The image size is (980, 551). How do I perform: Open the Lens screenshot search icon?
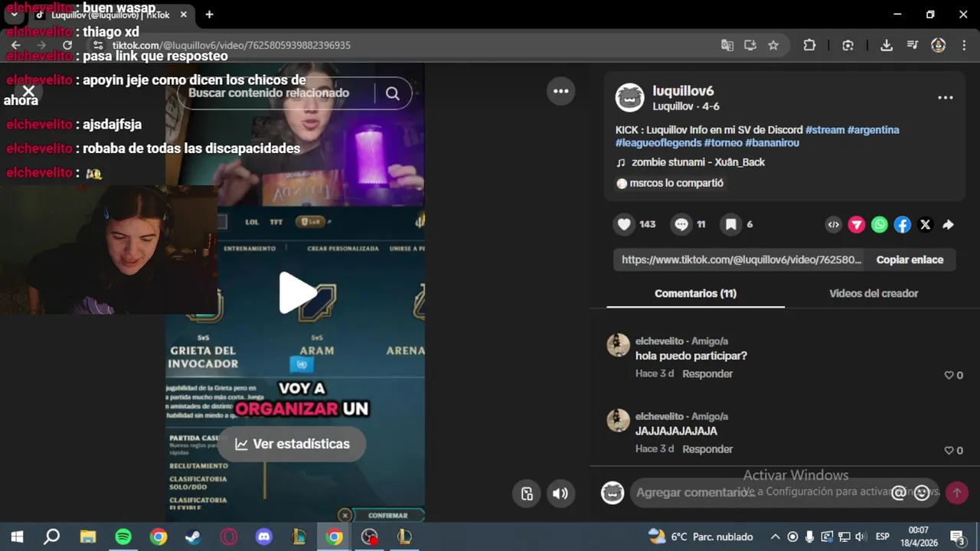[x=848, y=45]
